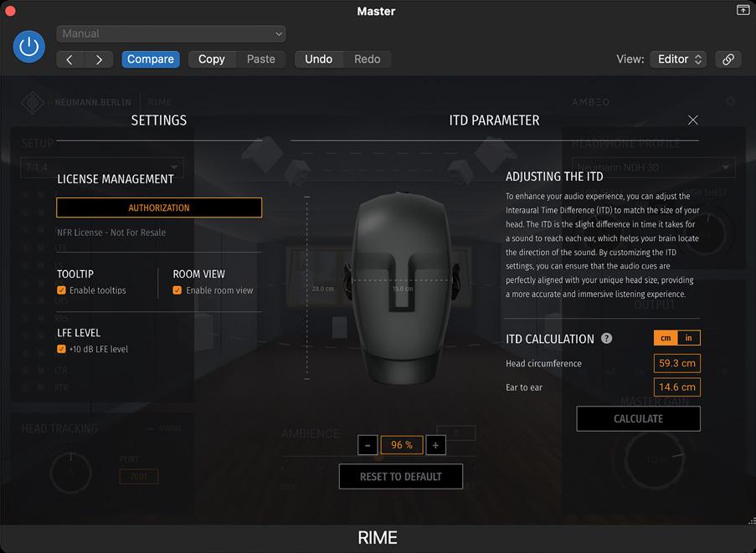Image resolution: width=756 pixels, height=553 pixels.
Task: Click RESET TO DEFAULT button
Action: (401, 476)
